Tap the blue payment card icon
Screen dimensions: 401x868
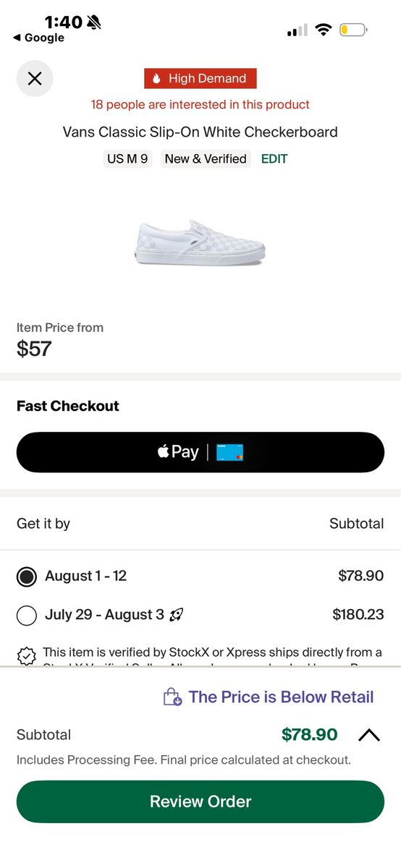[230, 452]
